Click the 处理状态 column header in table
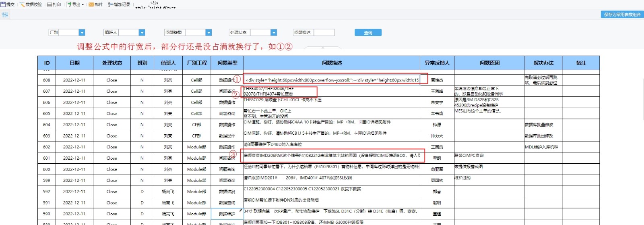The height and width of the screenshot is (225, 644). (x=112, y=63)
